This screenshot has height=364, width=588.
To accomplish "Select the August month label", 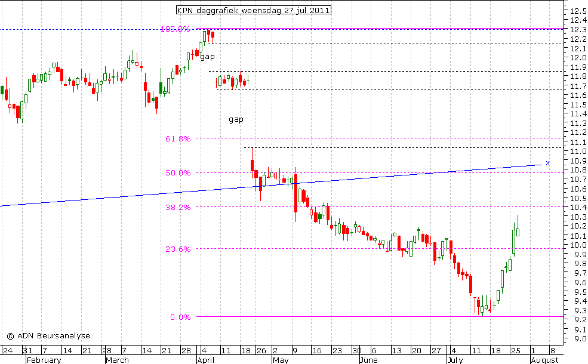I will [x=544, y=360].
